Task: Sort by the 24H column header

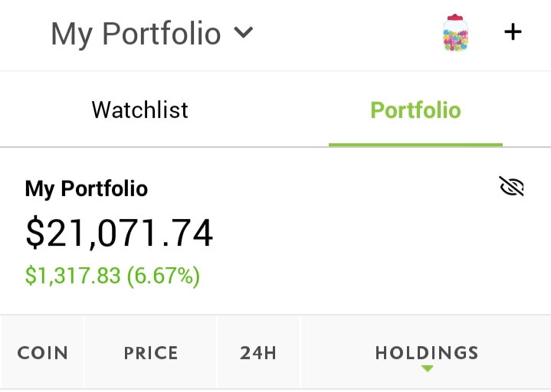Action: pos(258,353)
